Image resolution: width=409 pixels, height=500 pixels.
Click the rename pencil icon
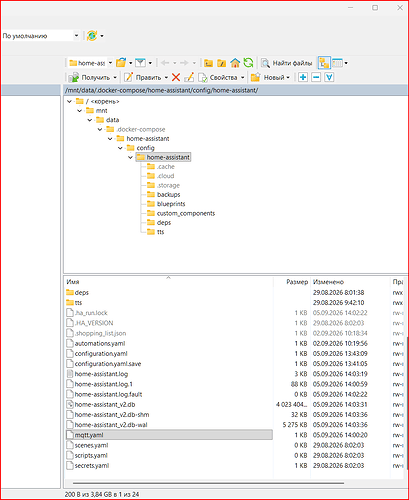point(189,77)
